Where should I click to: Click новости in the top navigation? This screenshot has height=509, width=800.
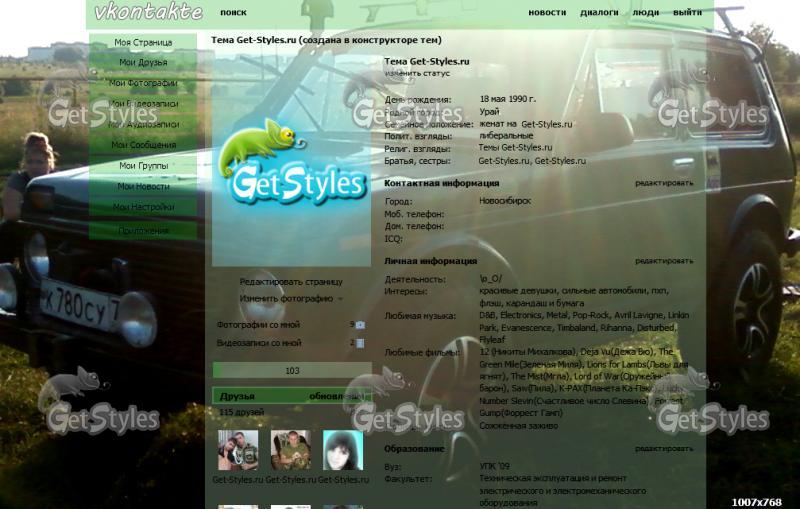[547, 13]
